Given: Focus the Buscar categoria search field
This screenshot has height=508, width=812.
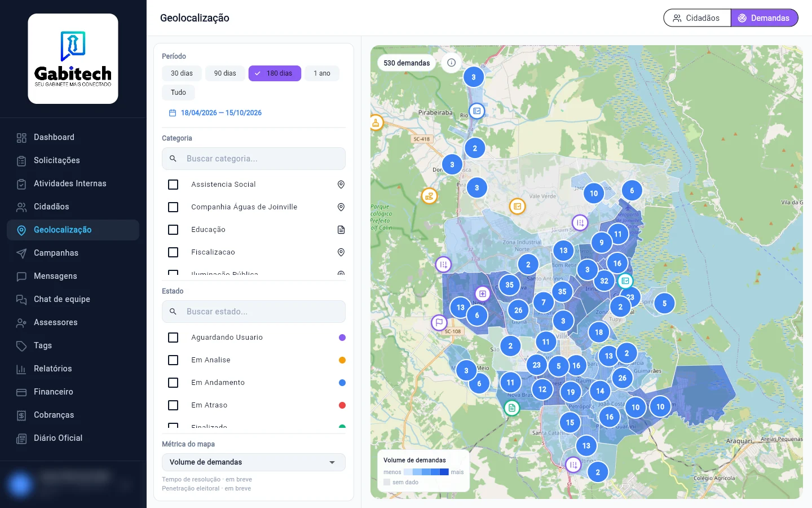Looking at the screenshot, I should click(x=254, y=159).
